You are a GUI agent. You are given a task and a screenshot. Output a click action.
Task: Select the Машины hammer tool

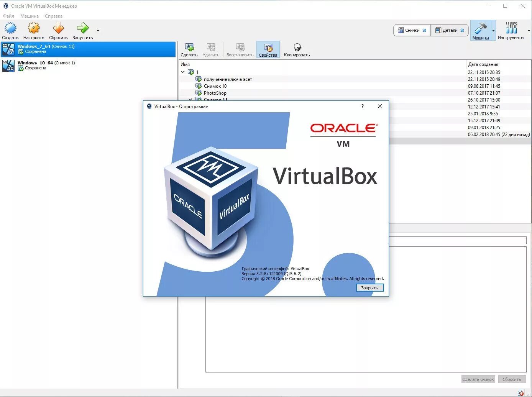click(x=480, y=30)
